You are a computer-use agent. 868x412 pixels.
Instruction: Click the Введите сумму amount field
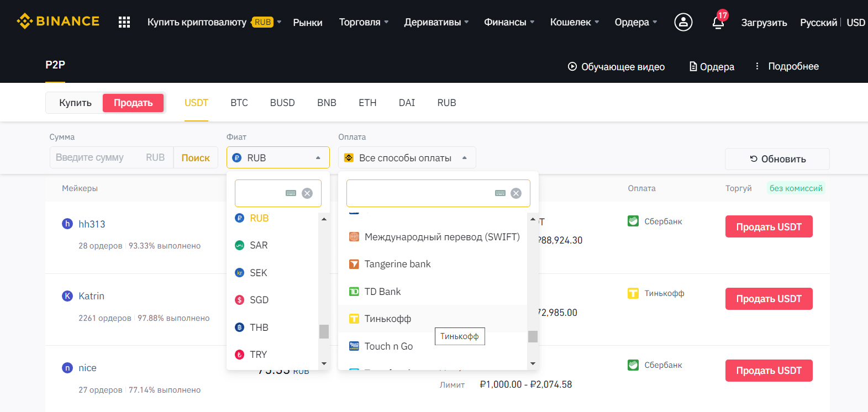[x=112, y=157]
